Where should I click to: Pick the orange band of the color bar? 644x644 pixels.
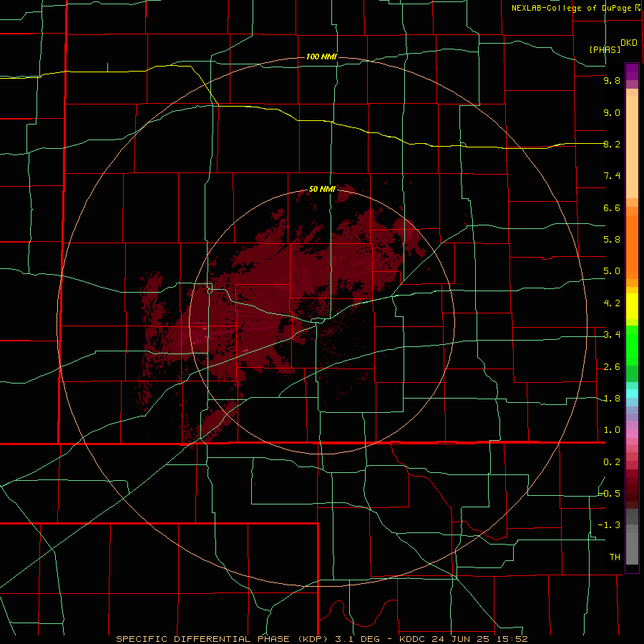click(632, 246)
